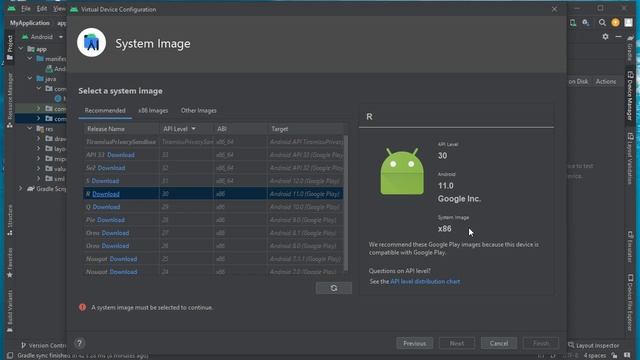Collapse the java folder node
The width and height of the screenshot is (640, 360).
tap(30, 79)
